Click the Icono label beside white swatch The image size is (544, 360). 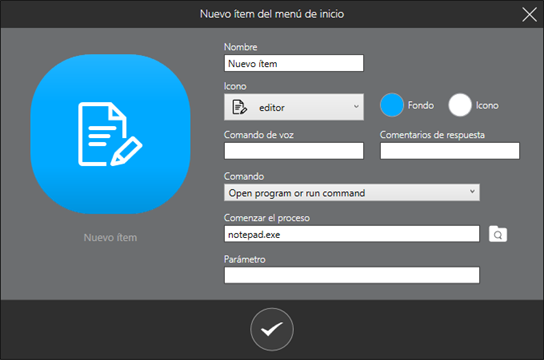pos(487,105)
